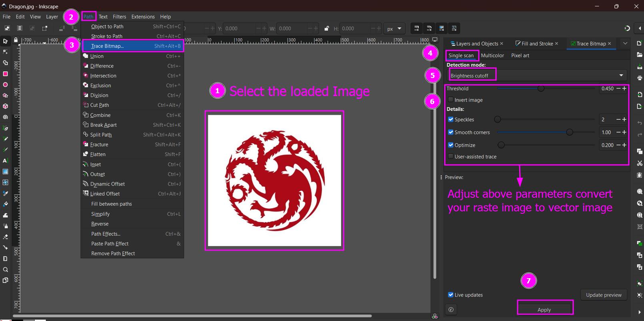Viewport: 644px width, 321px height.
Task: Select the Pen Bezier tool
Action: (x=5, y=128)
